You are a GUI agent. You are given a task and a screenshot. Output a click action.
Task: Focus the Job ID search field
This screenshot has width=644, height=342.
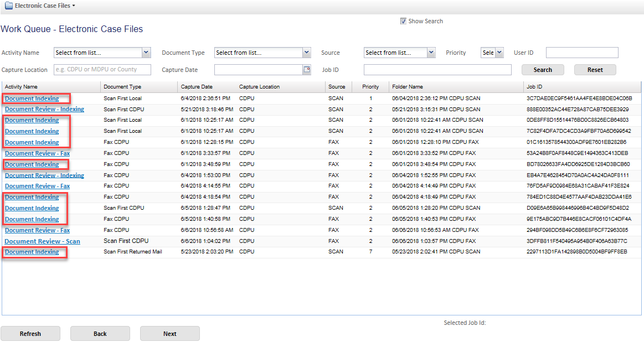tap(437, 70)
